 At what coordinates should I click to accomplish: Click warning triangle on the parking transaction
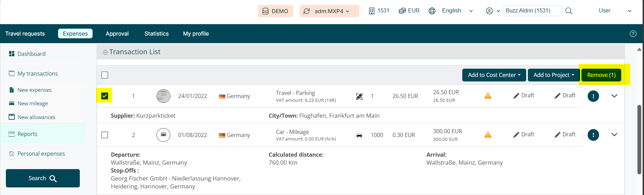(x=487, y=96)
